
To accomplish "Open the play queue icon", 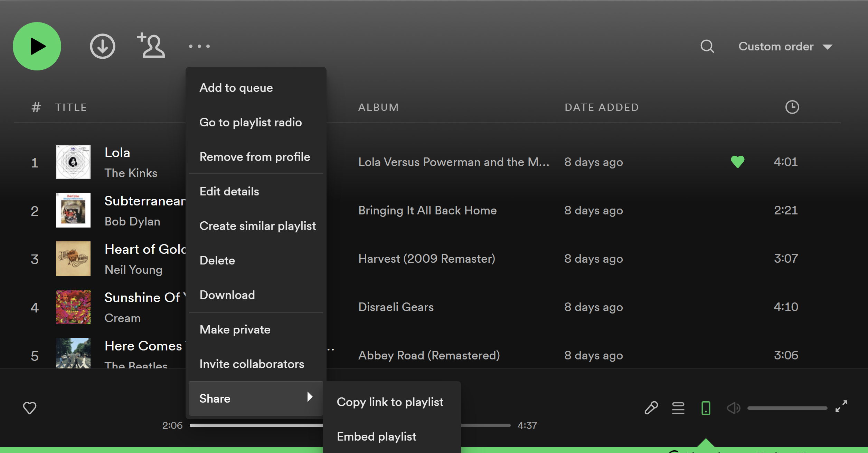I will pyautogui.click(x=678, y=408).
